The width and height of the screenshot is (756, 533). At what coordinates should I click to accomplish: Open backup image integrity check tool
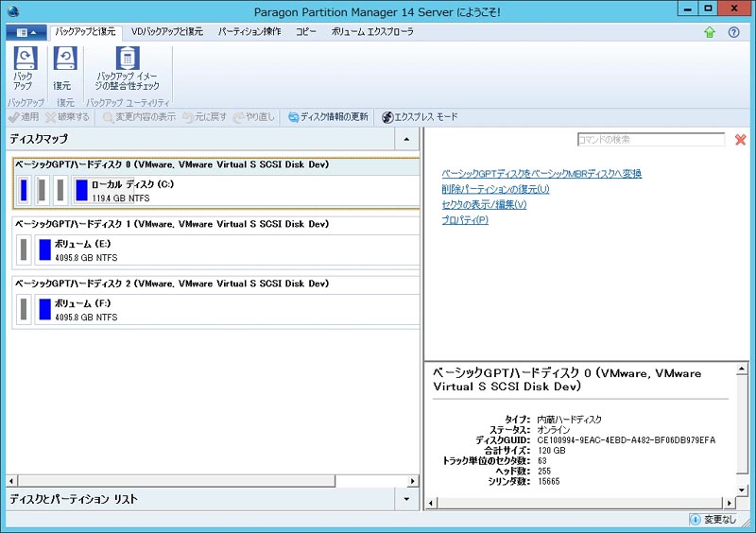(127, 68)
